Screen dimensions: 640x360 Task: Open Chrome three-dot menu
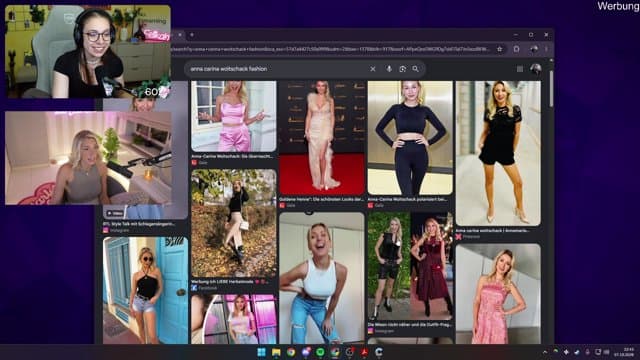[546, 49]
